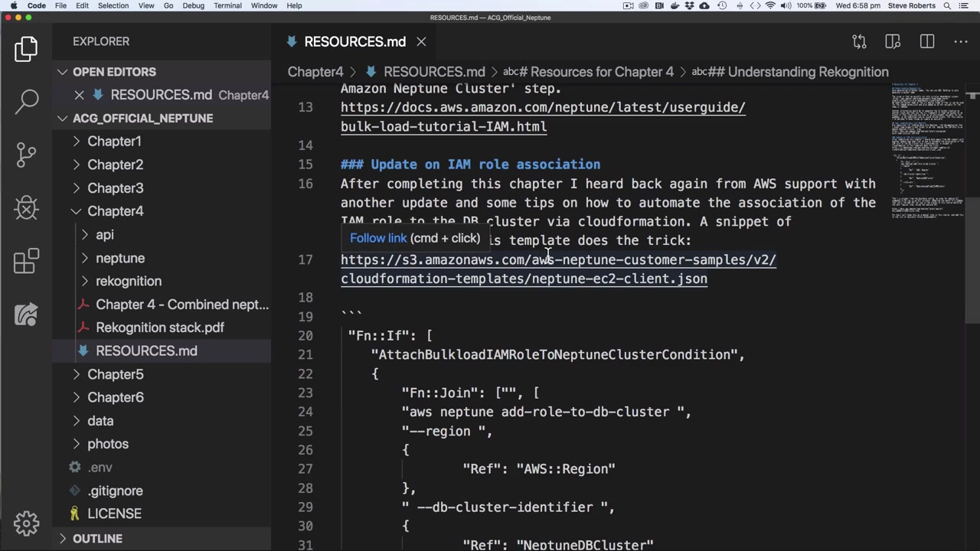Image resolution: width=980 pixels, height=551 pixels.
Task: Open the Debug view icon
Action: tap(26, 208)
